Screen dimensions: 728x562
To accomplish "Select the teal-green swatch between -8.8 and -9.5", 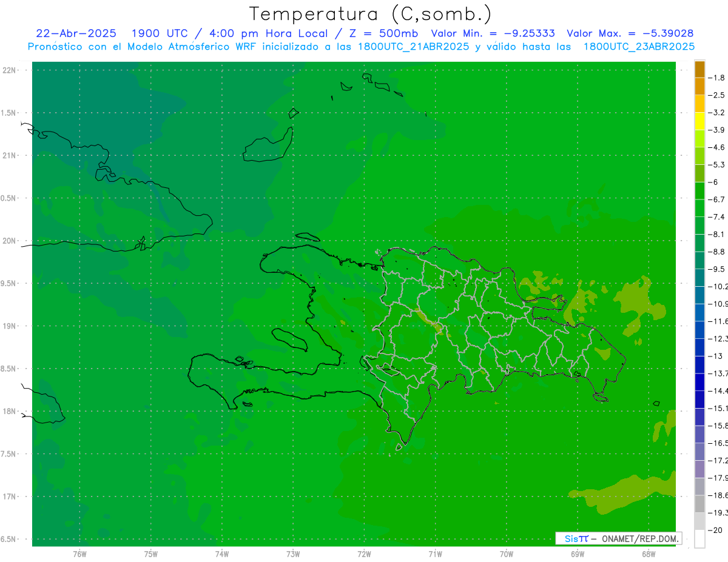I will click(699, 260).
